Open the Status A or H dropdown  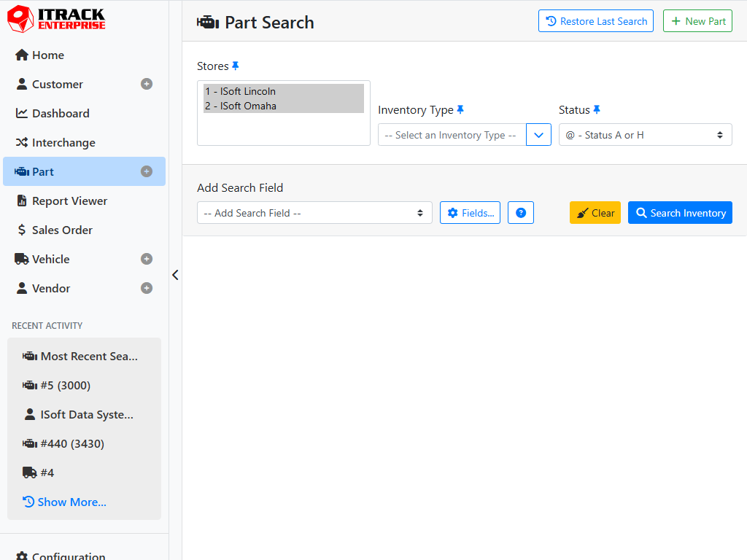645,135
